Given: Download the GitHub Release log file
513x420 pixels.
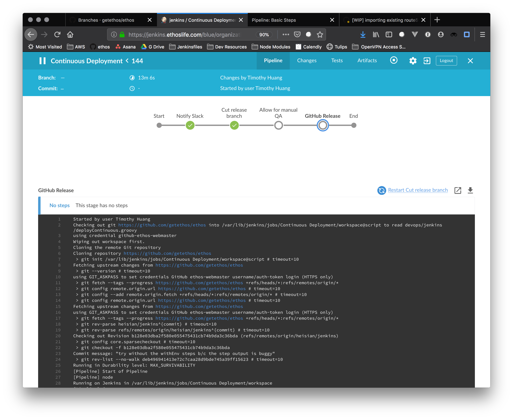Looking at the screenshot, I should tap(470, 190).
